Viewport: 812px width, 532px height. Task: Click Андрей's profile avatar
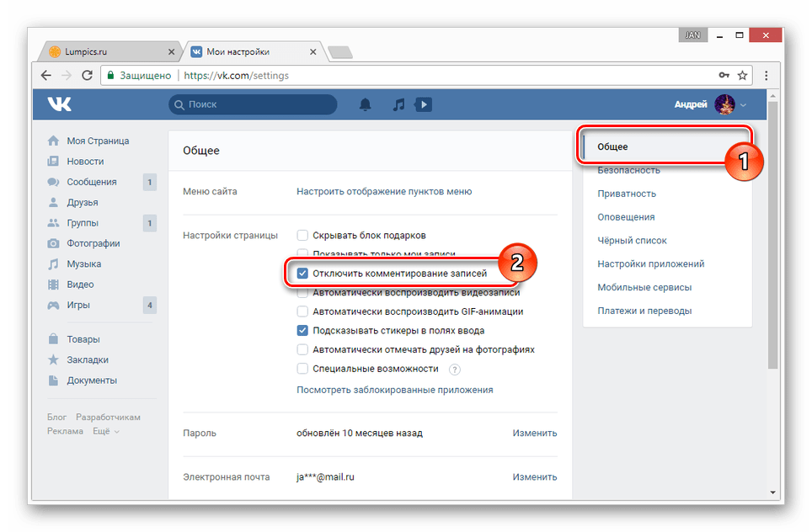[x=724, y=104]
